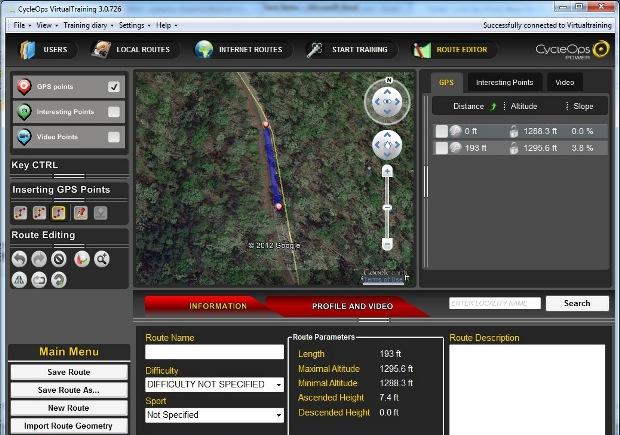620x435 pixels.
Task: Click the redo arrow in Route Editing
Action: [40, 259]
